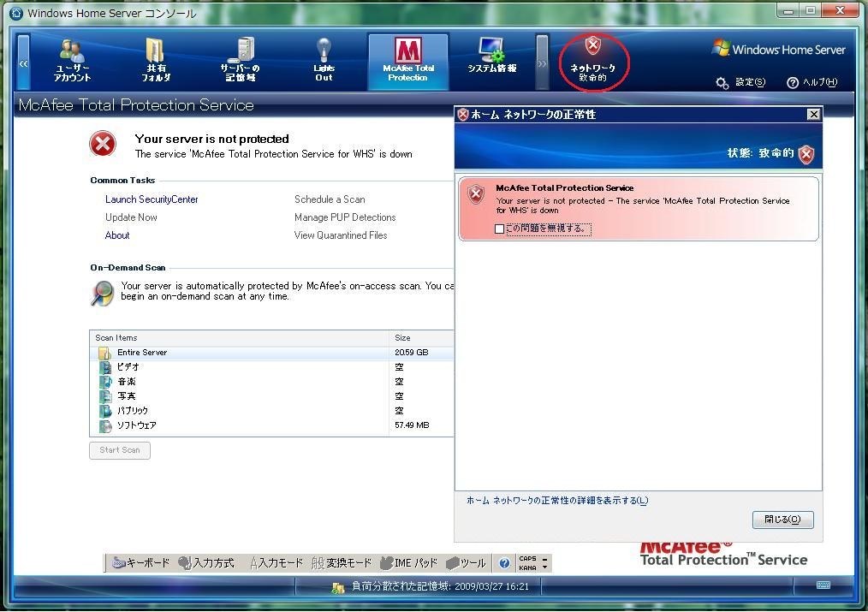
Task: Open IME 入力方式 menu
Action: coord(206,563)
